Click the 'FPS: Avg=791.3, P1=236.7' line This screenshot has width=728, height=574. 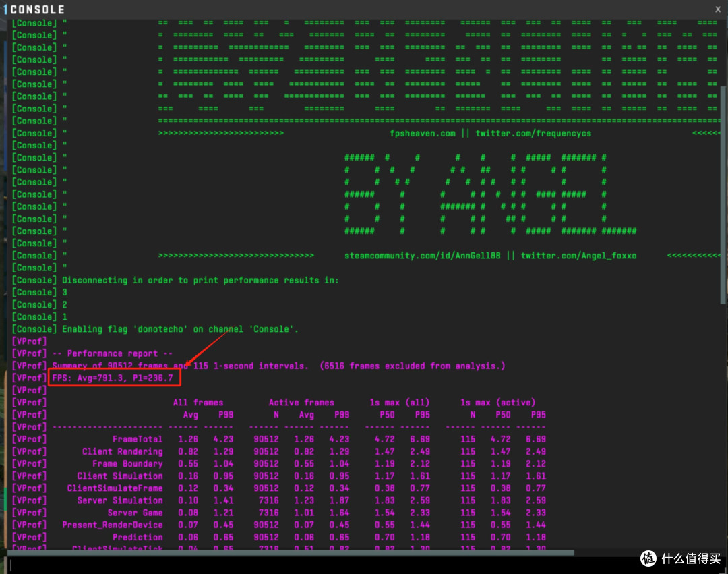pyautogui.click(x=113, y=378)
